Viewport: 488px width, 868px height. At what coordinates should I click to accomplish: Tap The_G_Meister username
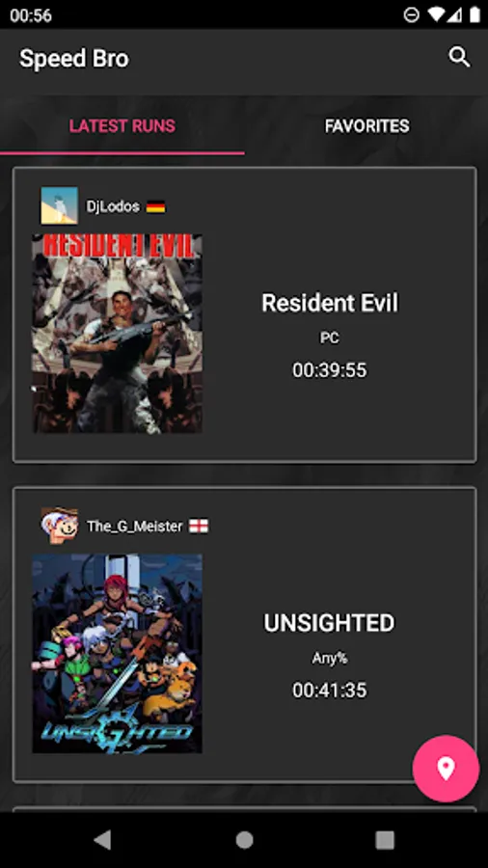[134, 526]
